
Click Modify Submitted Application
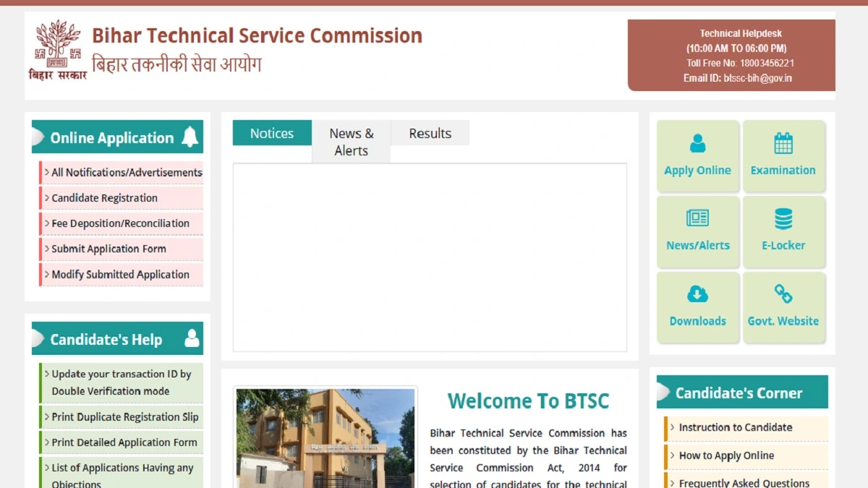120,275
